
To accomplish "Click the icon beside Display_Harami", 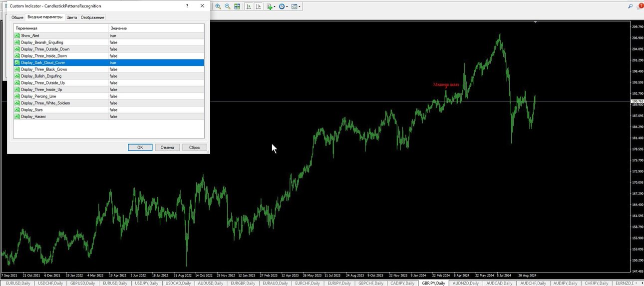I will [x=17, y=116].
